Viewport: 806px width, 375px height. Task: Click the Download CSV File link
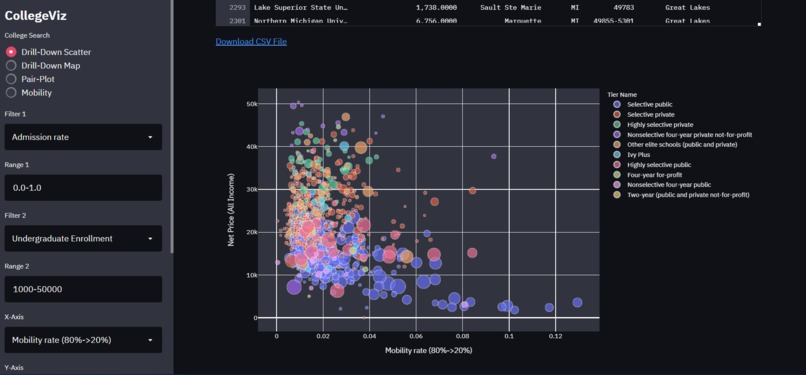(x=251, y=42)
